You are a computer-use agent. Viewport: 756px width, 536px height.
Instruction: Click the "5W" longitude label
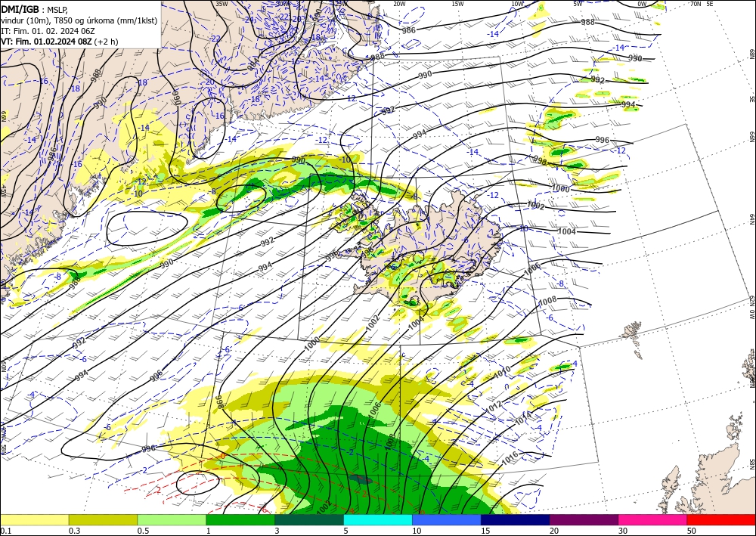point(578,4)
